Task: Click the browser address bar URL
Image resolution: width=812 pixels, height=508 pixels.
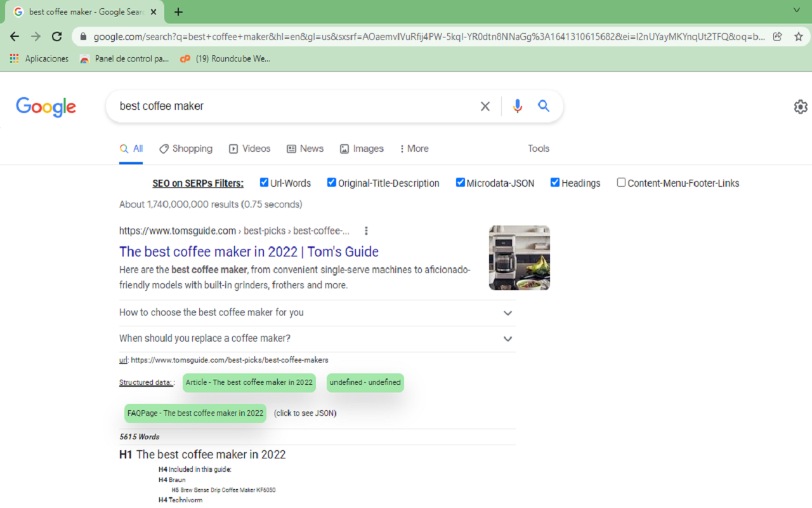Action: click(429, 37)
